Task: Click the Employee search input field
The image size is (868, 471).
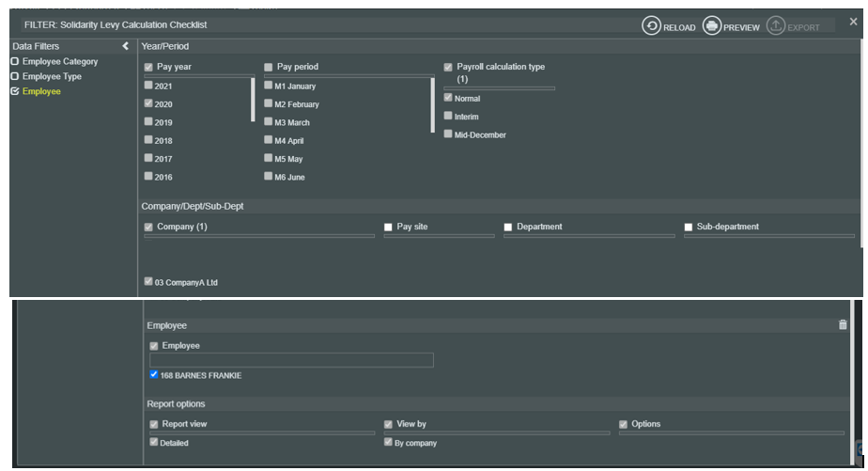Action: coord(291,360)
